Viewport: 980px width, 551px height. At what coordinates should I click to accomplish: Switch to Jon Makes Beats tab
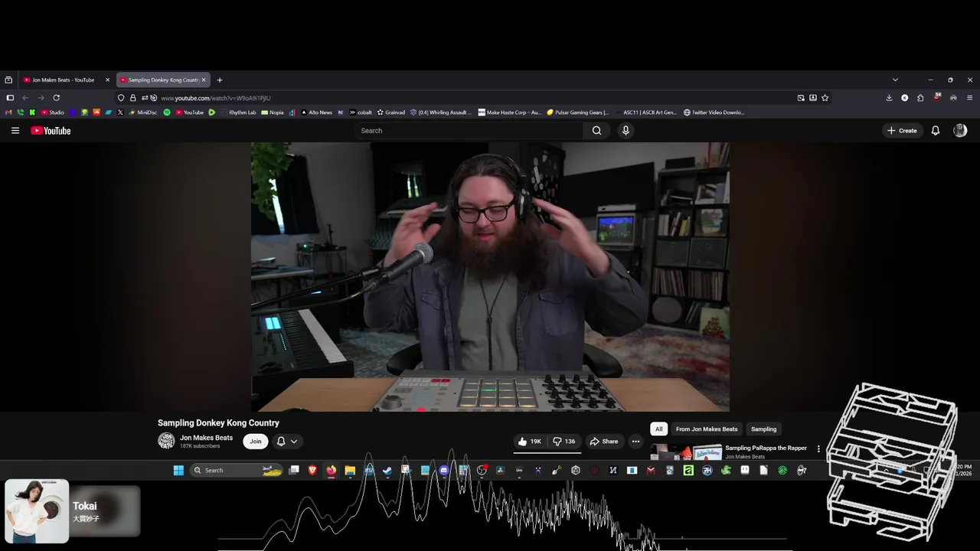pos(63,80)
